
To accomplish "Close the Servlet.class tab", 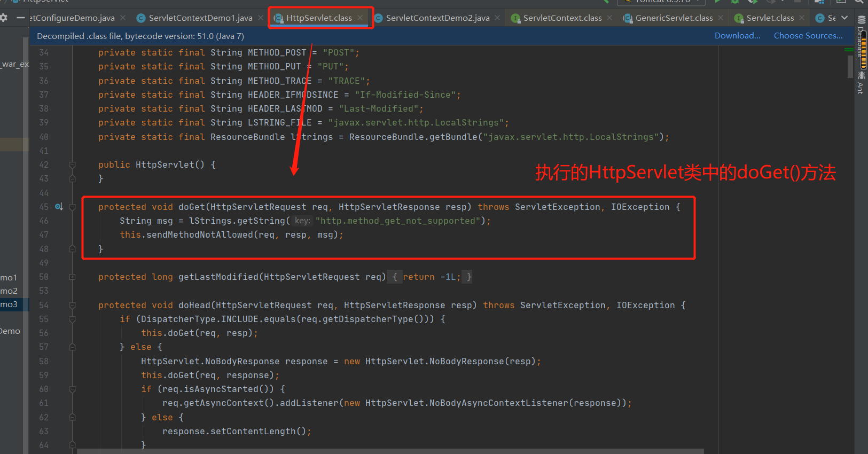I will (x=802, y=18).
